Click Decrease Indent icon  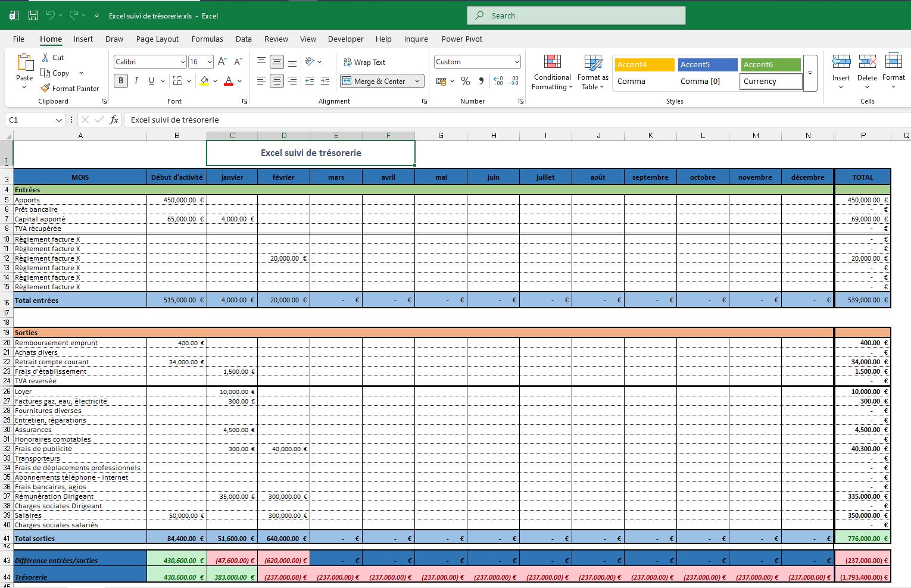click(310, 81)
